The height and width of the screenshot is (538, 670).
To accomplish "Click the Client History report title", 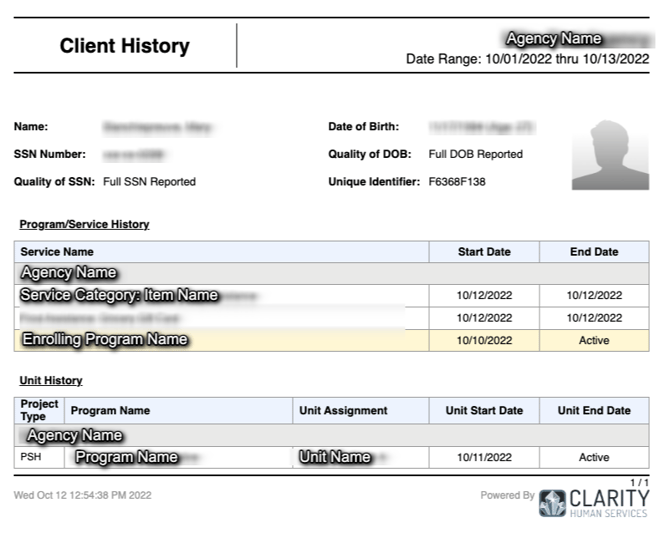I will pos(124,46).
